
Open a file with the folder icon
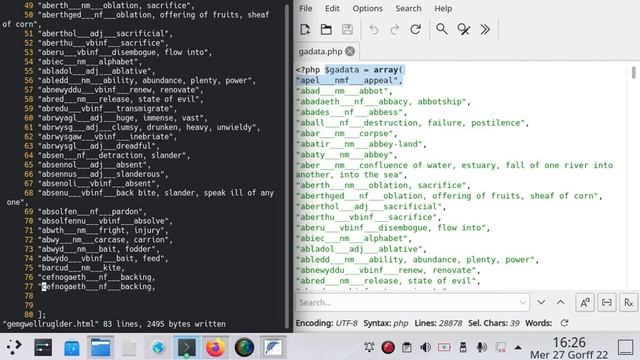326,29
